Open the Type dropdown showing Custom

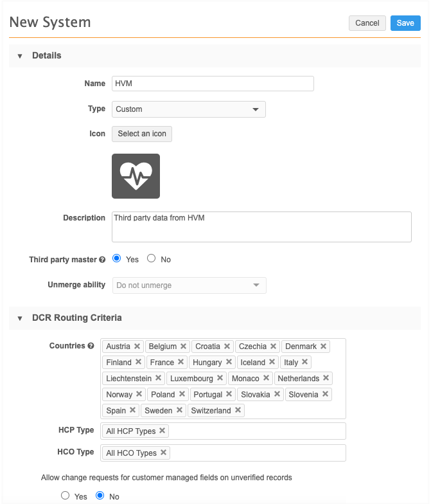click(x=188, y=109)
